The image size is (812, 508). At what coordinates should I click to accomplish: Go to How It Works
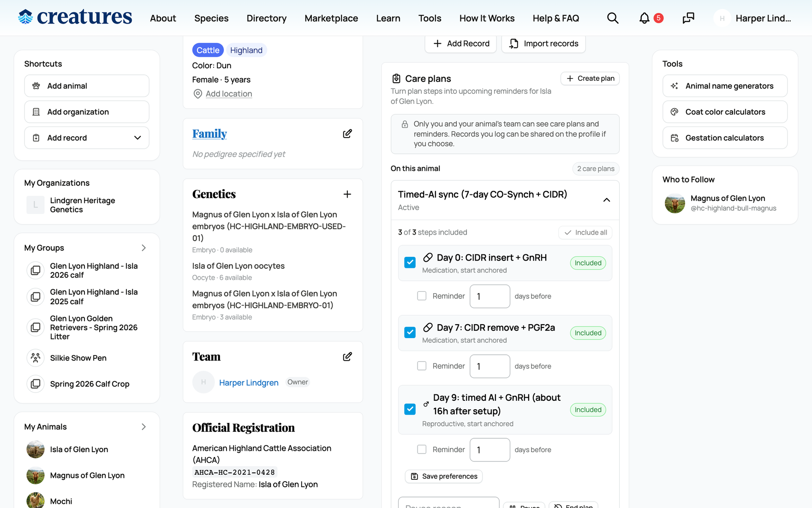click(x=487, y=18)
